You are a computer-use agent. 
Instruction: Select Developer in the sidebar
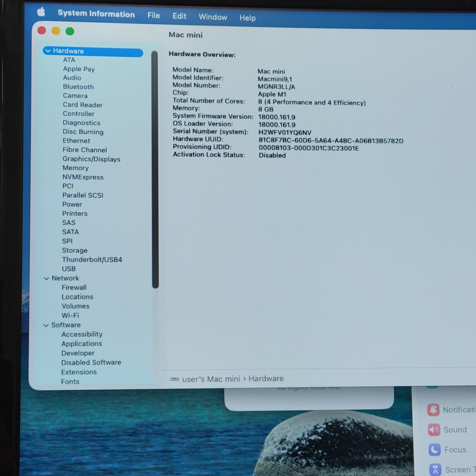tap(78, 353)
